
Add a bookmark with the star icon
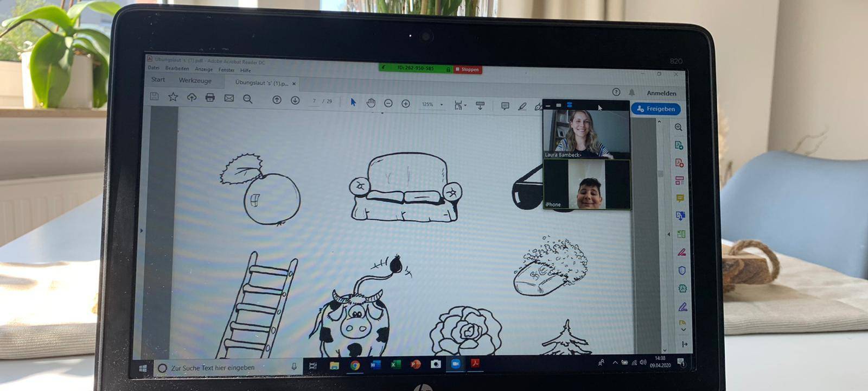[x=173, y=97]
